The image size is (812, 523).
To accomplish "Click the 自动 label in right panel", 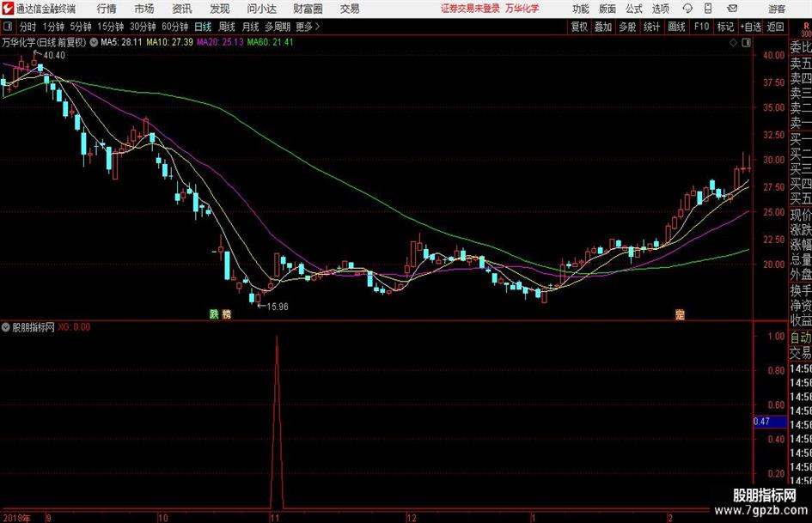I will (801, 338).
